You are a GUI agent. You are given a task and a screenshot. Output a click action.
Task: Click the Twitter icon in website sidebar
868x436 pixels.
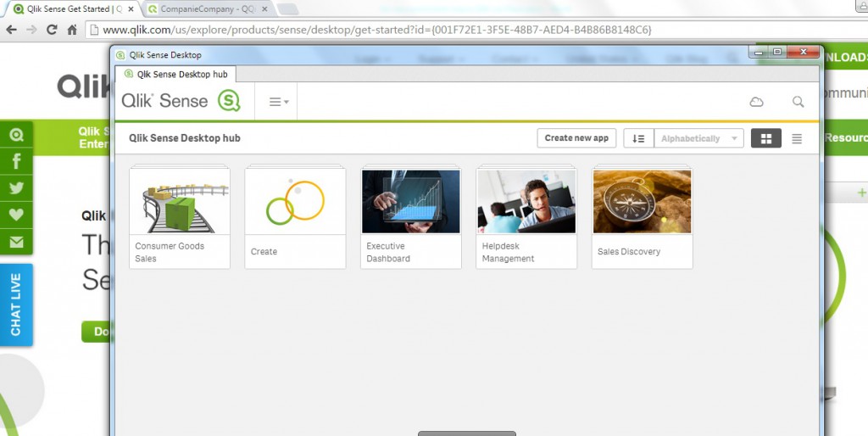pyautogui.click(x=16, y=187)
